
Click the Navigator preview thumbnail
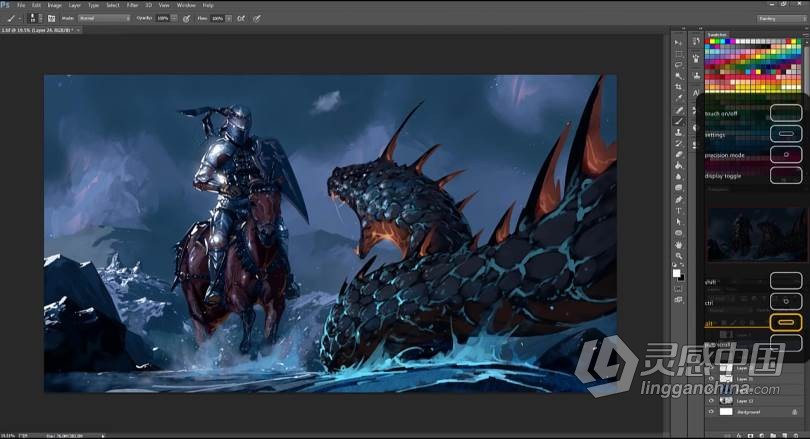pyautogui.click(x=755, y=235)
